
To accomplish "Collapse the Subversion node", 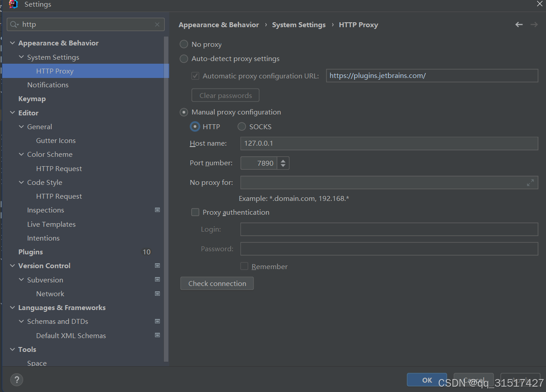I will tap(21, 280).
